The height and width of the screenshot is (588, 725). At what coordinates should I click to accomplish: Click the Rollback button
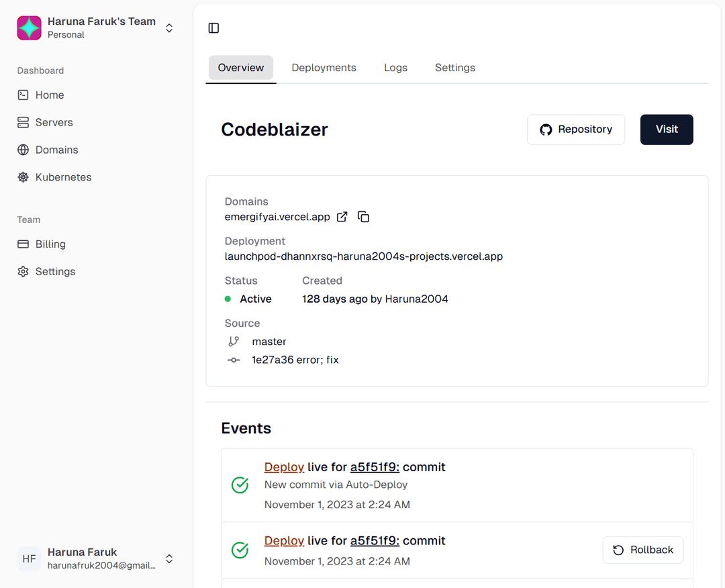pyautogui.click(x=643, y=550)
